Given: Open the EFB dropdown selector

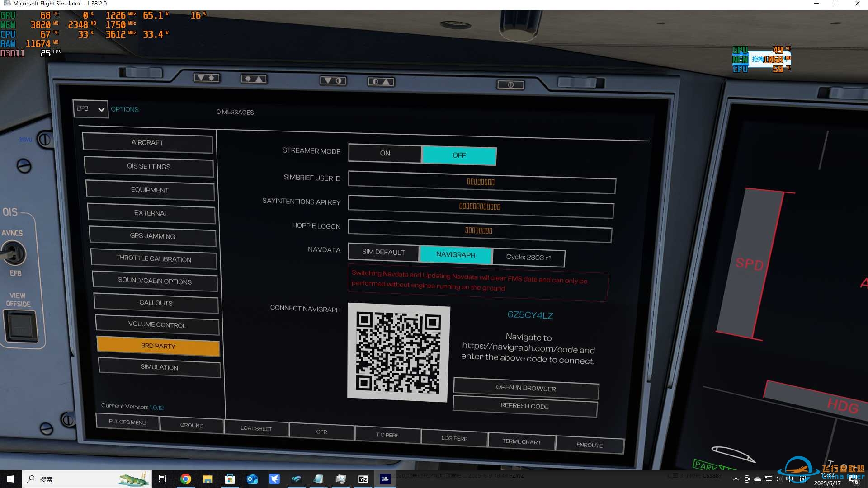Looking at the screenshot, I should 90,109.
